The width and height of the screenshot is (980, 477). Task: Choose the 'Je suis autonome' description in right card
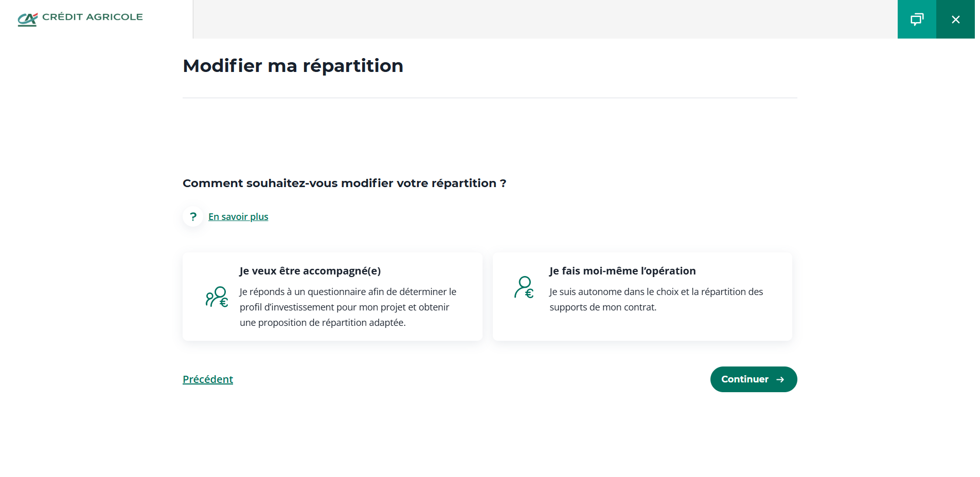[656, 299]
